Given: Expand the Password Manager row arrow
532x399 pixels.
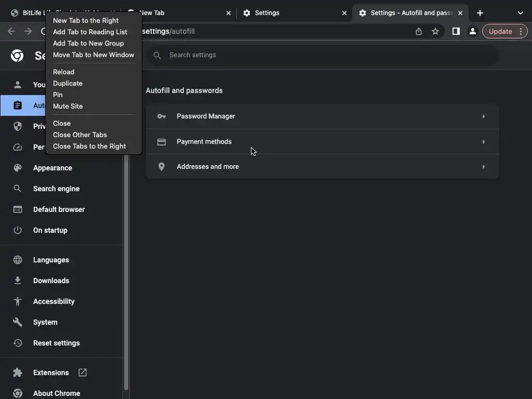Looking at the screenshot, I should pos(483,116).
